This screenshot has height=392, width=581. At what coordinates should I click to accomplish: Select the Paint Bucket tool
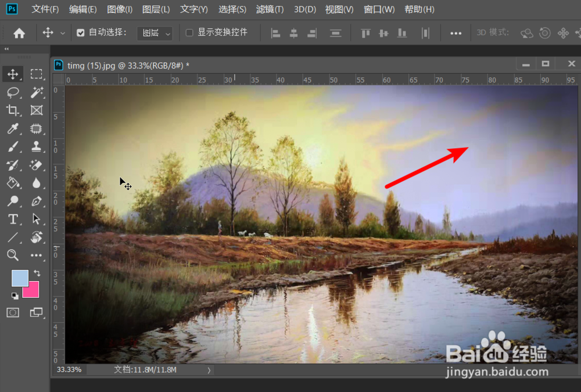tap(13, 183)
